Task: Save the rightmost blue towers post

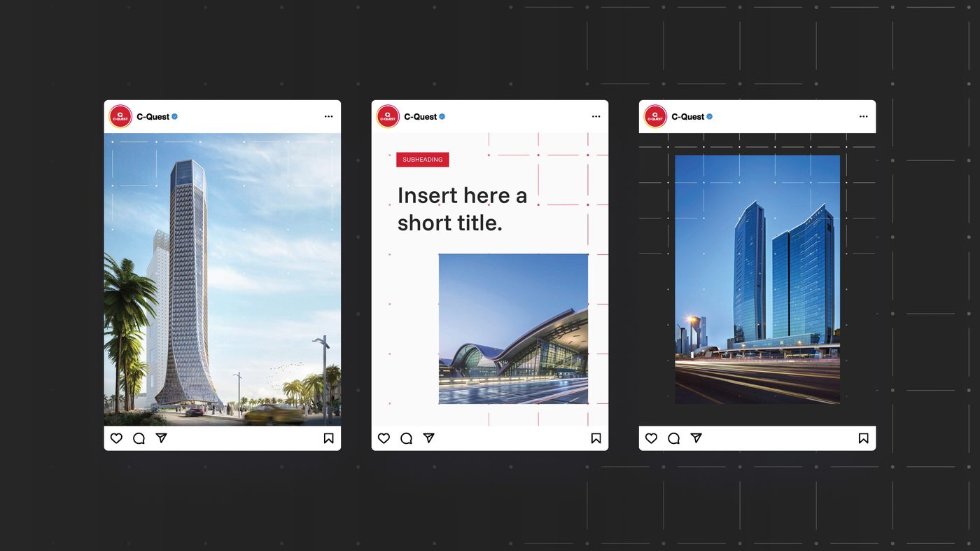Action: pyautogui.click(x=863, y=438)
